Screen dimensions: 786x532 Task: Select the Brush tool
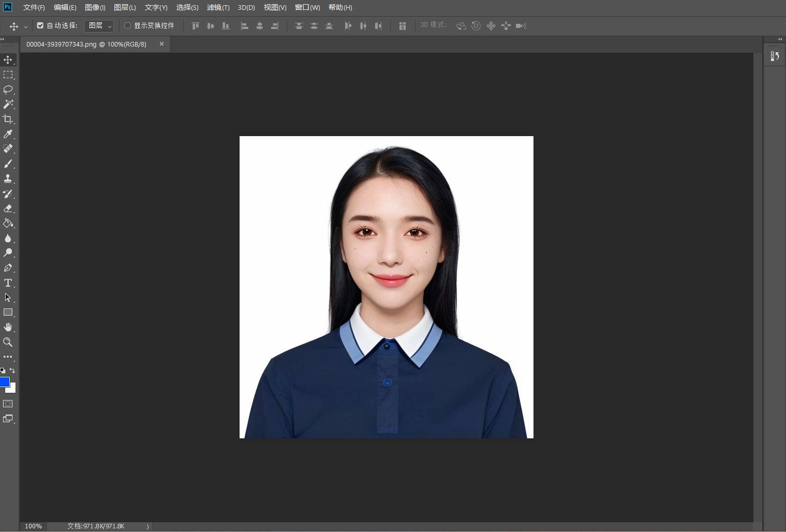8,164
